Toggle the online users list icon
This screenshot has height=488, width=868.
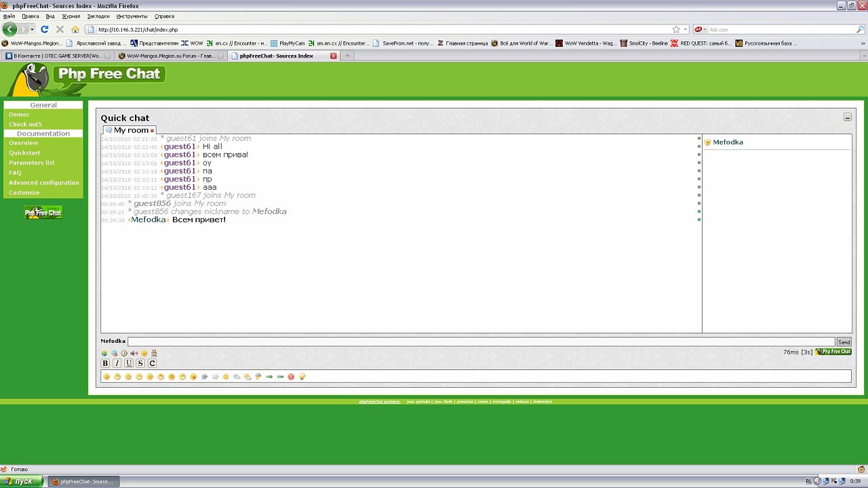click(154, 353)
